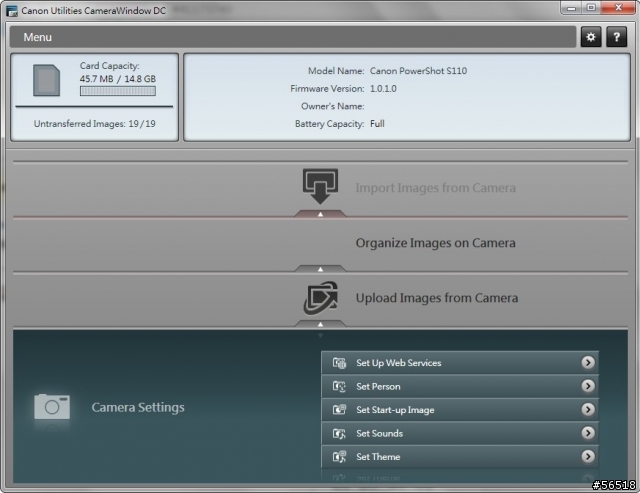Click the Set Up Web Services icon

coord(339,362)
